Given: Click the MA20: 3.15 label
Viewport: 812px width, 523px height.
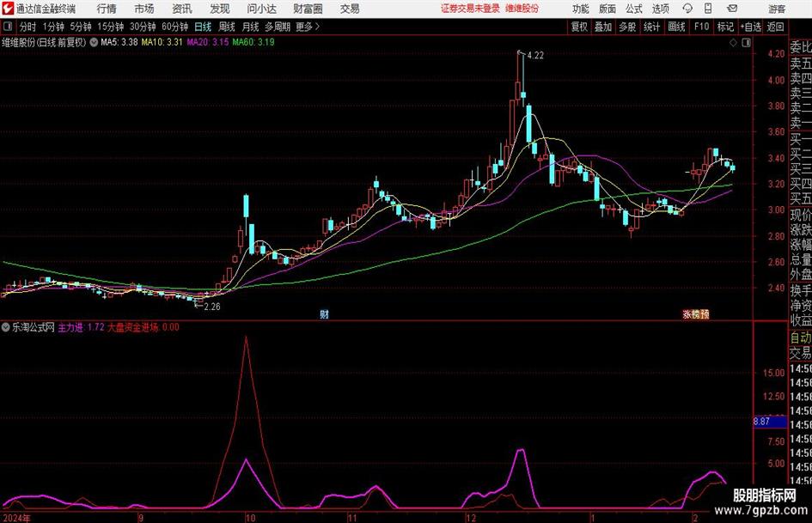Looking at the screenshot, I should coord(208,42).
